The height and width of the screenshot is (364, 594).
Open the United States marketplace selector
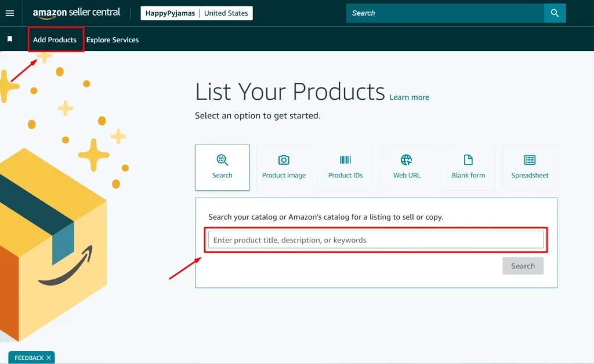click(226, 13)
